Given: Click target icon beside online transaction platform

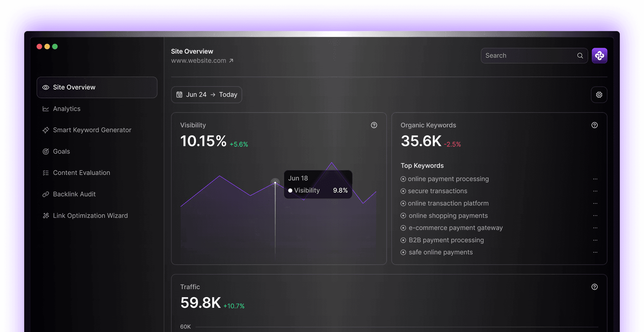Looking at the screenshot, I should (403, 204).
